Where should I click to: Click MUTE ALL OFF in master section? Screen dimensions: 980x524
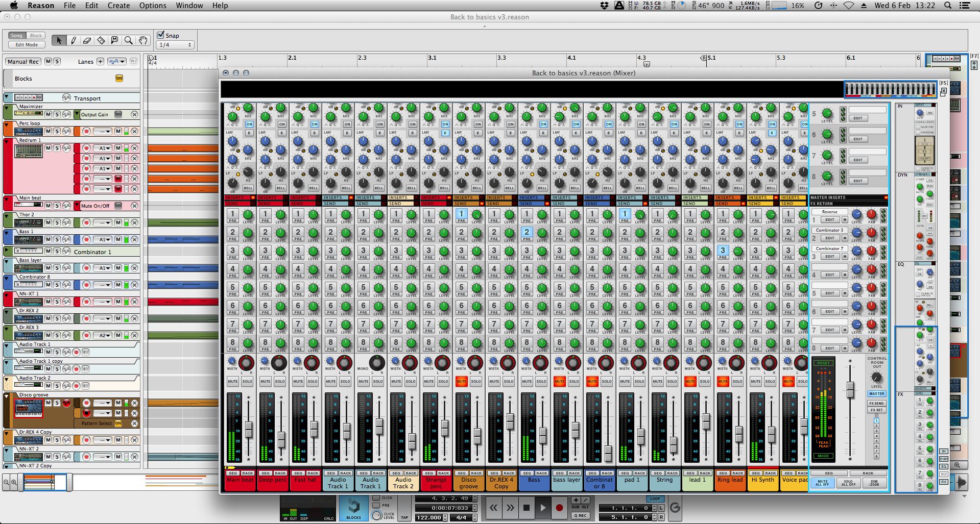point(823,483)
